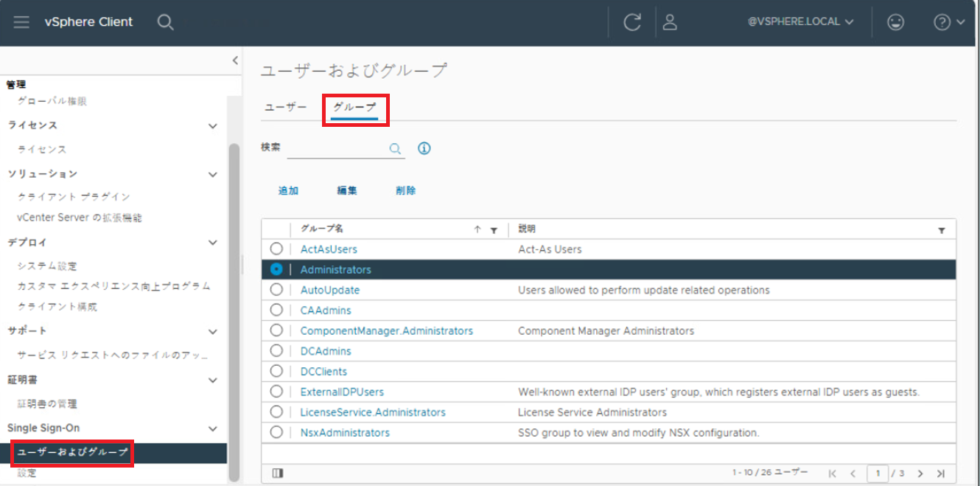Sort by group name arrow
This screenshot has width=980, height=486.
tap(477, 230)
